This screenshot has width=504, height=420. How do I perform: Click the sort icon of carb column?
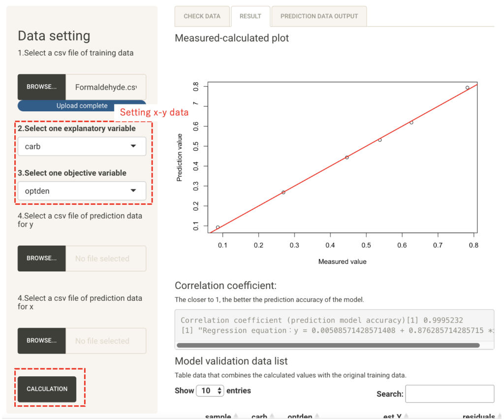tap(271, 417)
